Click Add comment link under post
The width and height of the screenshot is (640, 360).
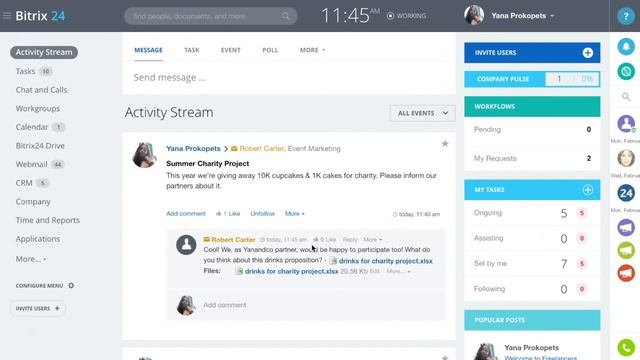click(186, 213)
